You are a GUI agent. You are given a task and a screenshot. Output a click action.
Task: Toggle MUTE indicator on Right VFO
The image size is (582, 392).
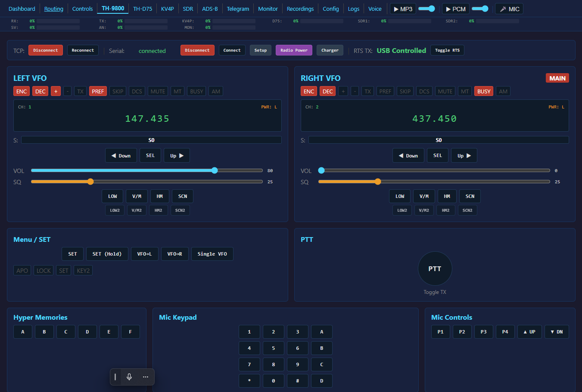point(445,91)
